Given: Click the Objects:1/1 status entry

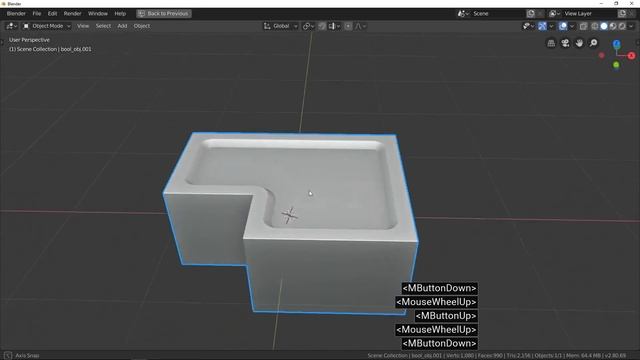Looking at the screenshot, I should pyautogui.click(x=548, y=356).
